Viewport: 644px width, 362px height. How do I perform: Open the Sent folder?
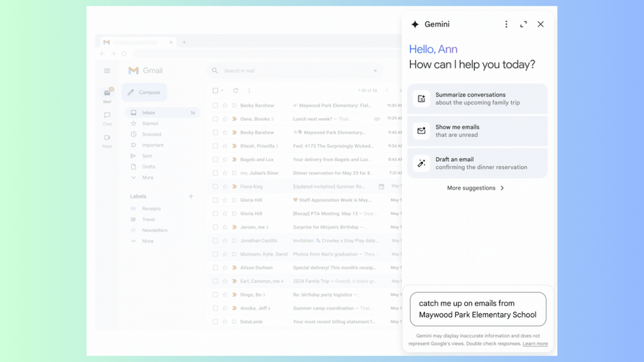point(147,156)
